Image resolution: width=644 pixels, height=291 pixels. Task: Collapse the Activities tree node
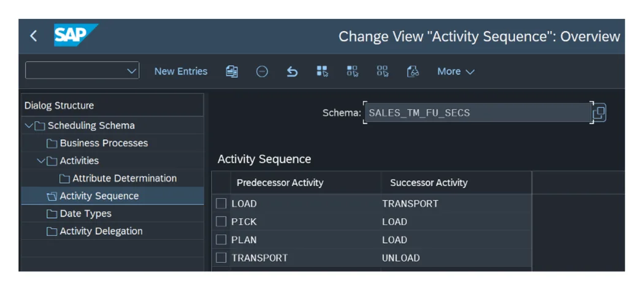40,161
